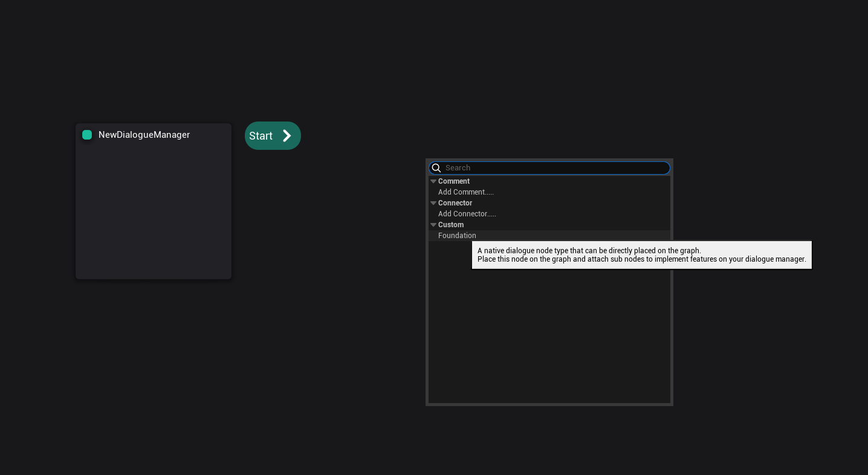Click the empty body of NewDialogueManager node
This screenshot has height=475, width=868.
153,212
